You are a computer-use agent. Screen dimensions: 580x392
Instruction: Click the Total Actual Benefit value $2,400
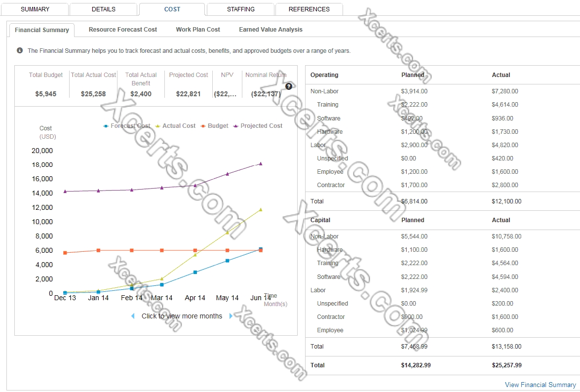tap(141, 94)
